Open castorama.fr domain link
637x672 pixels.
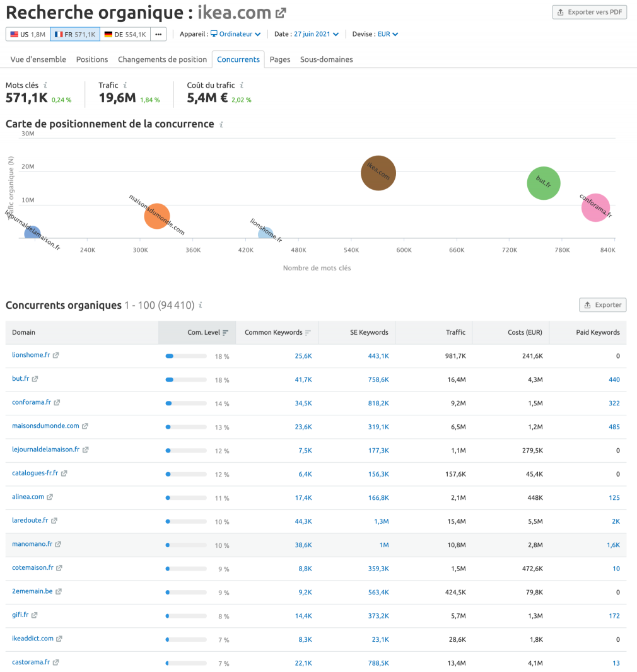point(31,662)
